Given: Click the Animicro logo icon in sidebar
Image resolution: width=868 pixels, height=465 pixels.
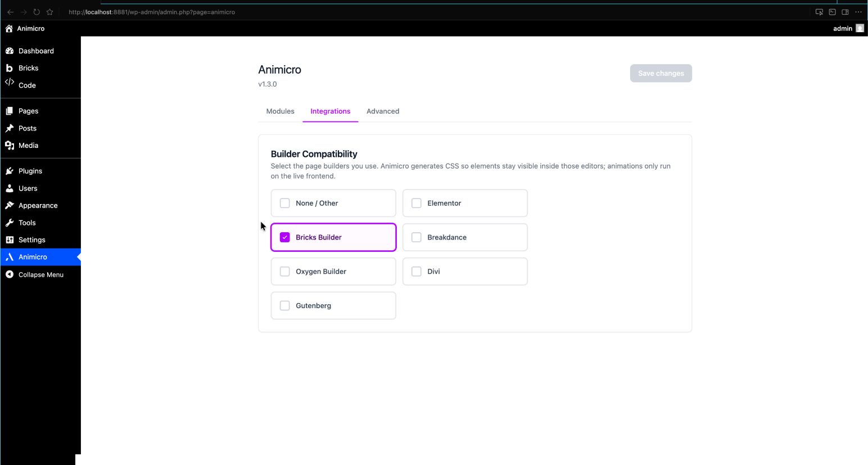Looking at the screenshot, I should coord(10,257).
